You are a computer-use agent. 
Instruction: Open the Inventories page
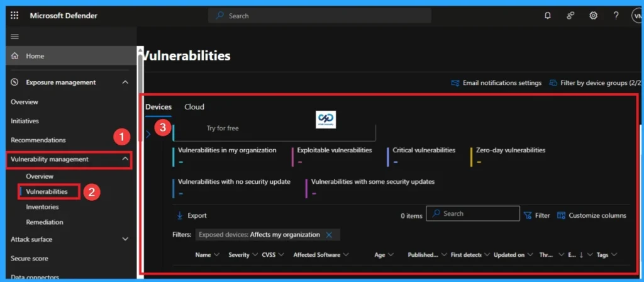coord(42,206)
